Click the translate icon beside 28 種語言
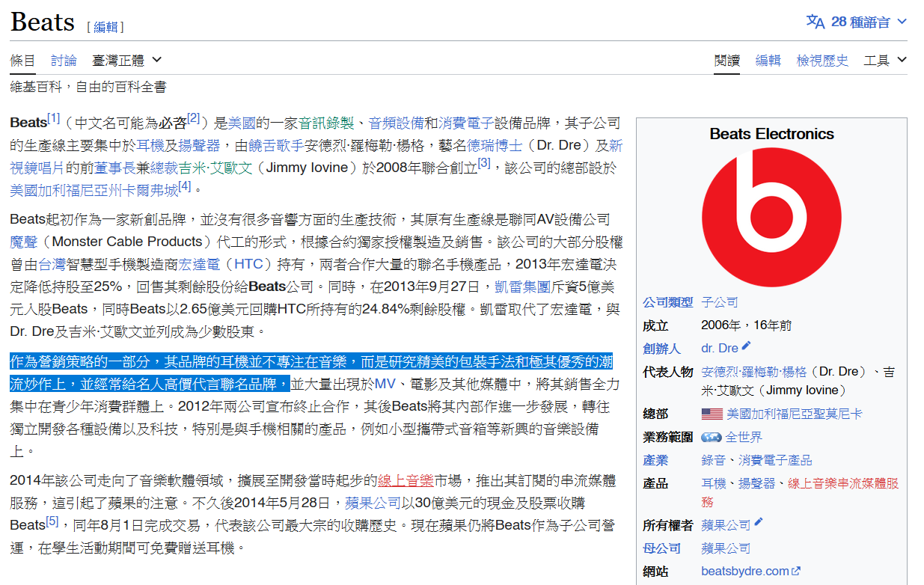The width and height of the screenshot is (924, 585). pos(815,22)
